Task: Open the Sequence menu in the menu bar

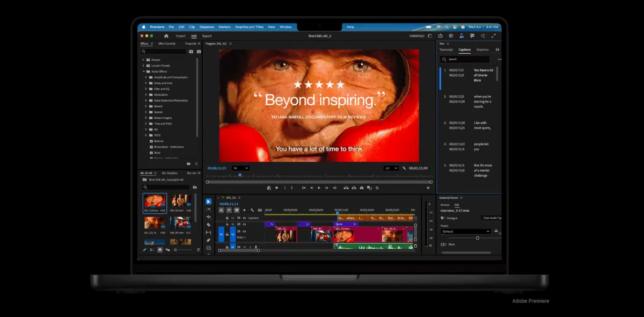Action: click(207, 26)
